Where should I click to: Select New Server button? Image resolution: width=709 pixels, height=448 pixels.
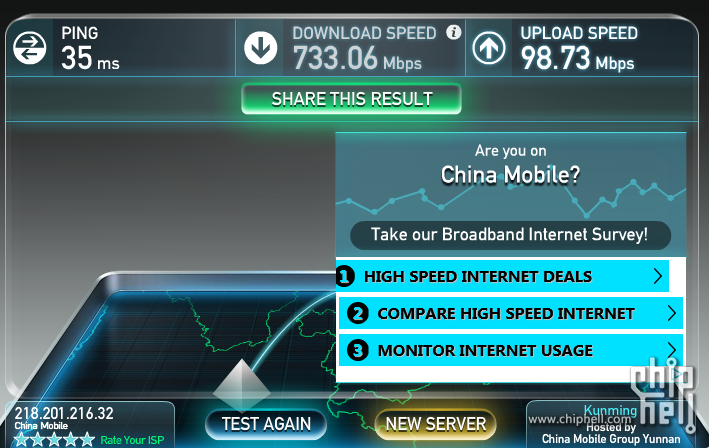point(435,424)
